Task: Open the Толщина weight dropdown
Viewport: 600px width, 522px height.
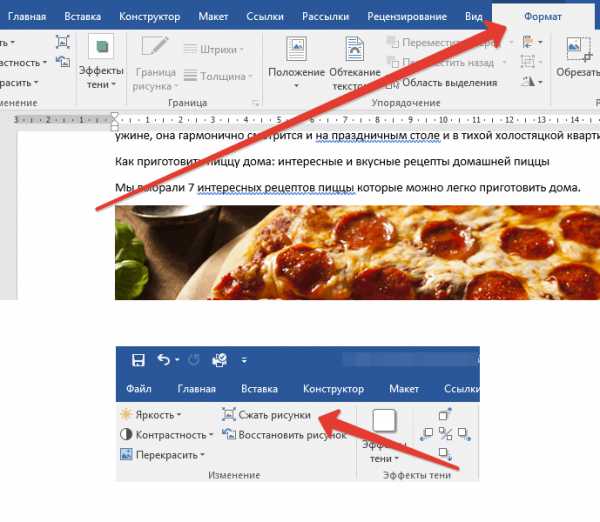Action: click(218, 76)
